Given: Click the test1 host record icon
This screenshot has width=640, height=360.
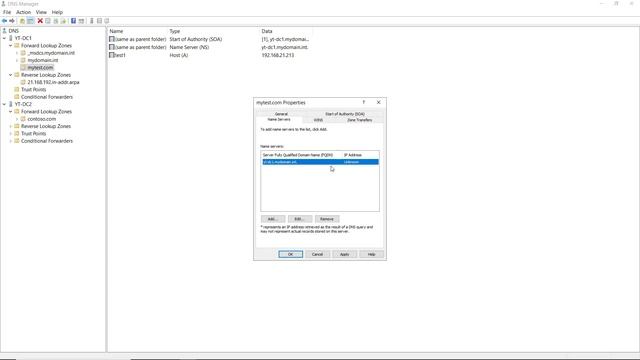Looking at the screenshot, I should (x=112, y=55).
